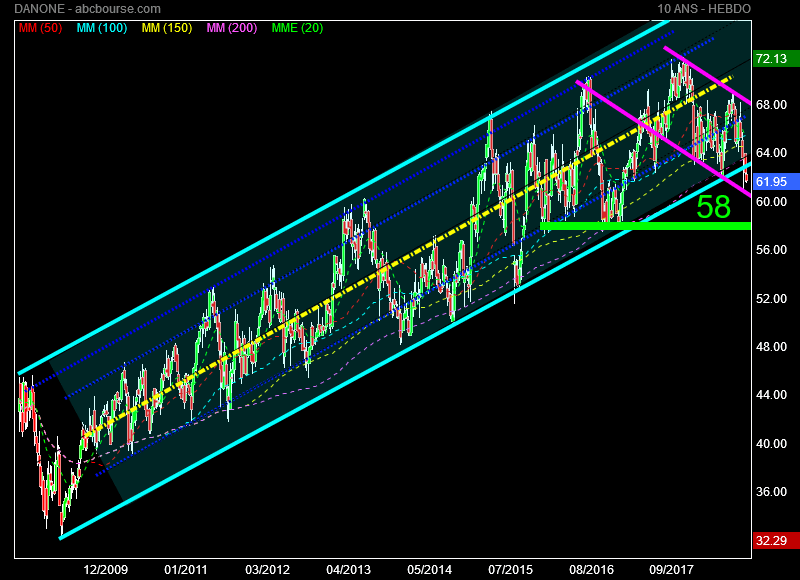Click the 48.00 price axis label
The height and width of the screenshot is (580, 800).
pos(771,347)
